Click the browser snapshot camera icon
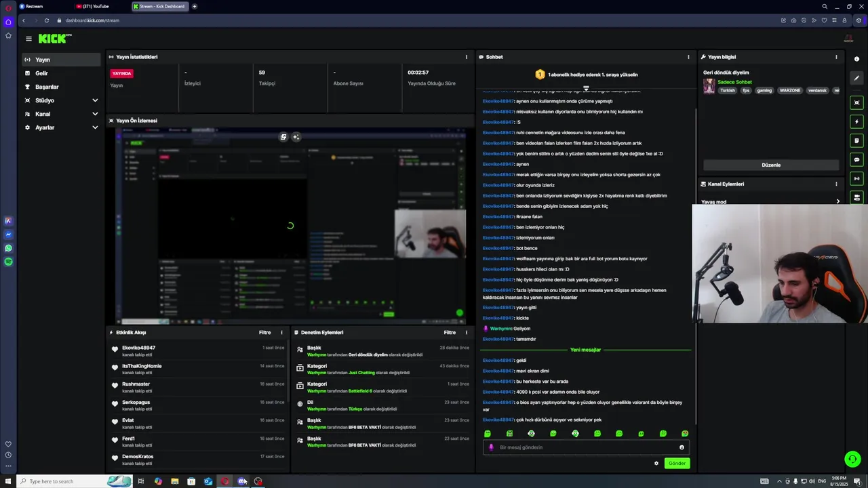The height and width of the screenshot is (488, 868). click(x=793, y=20)
